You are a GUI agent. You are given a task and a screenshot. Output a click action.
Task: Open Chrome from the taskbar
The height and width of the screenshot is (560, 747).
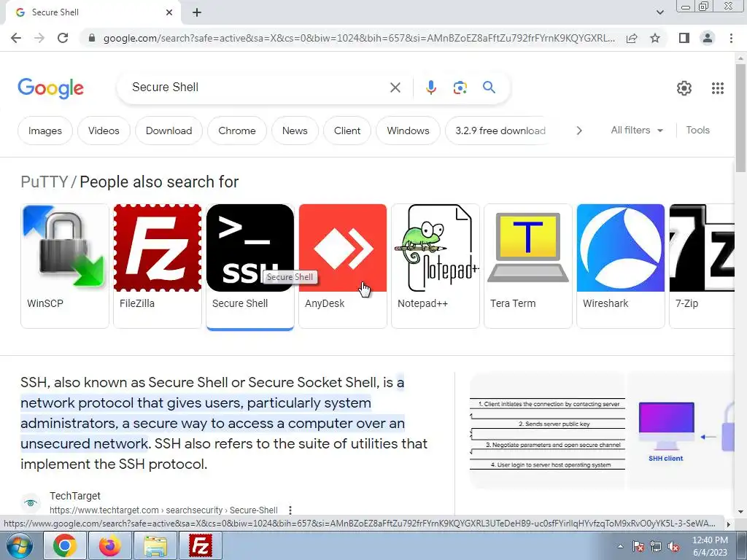[x=65, y=545]
